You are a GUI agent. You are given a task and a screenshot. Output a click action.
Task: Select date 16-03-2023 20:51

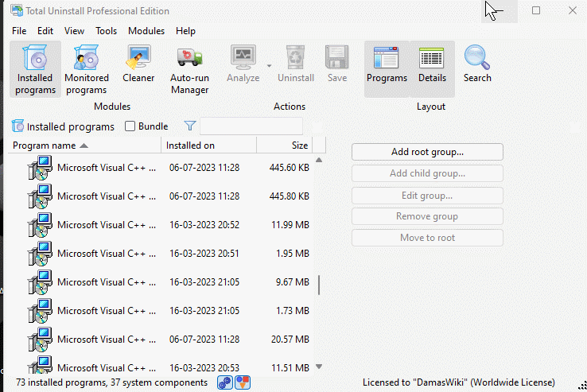(x=204, y=254)
